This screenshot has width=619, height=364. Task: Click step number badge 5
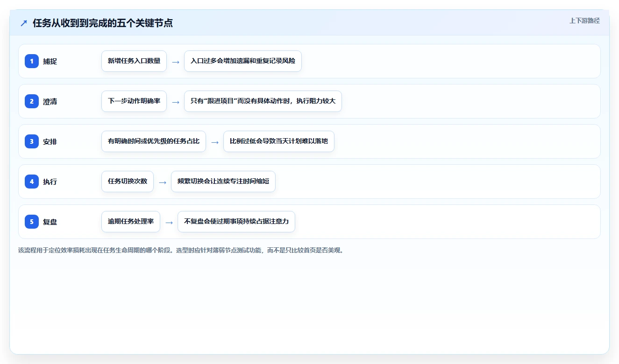tap(32, 222)
